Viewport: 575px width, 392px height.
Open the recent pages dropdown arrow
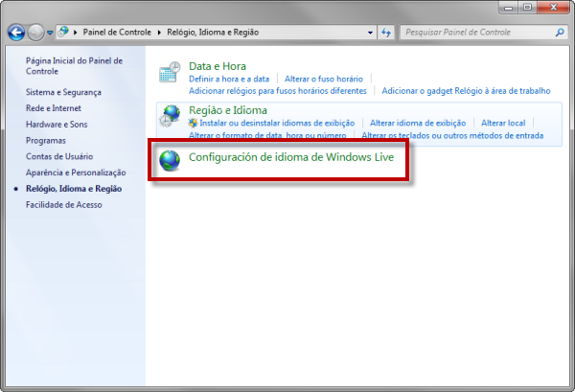point(50,33)
